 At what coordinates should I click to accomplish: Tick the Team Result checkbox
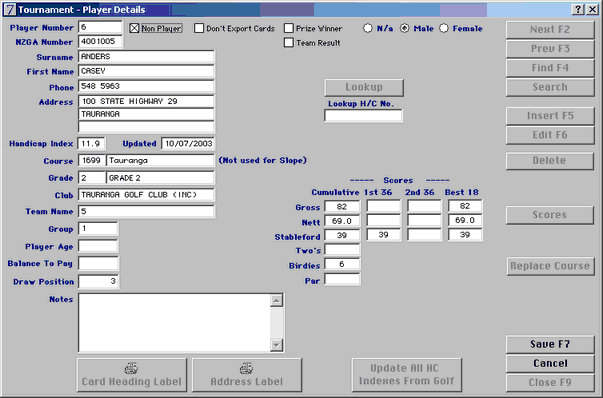pyautogui.click(x=288, y=43)
